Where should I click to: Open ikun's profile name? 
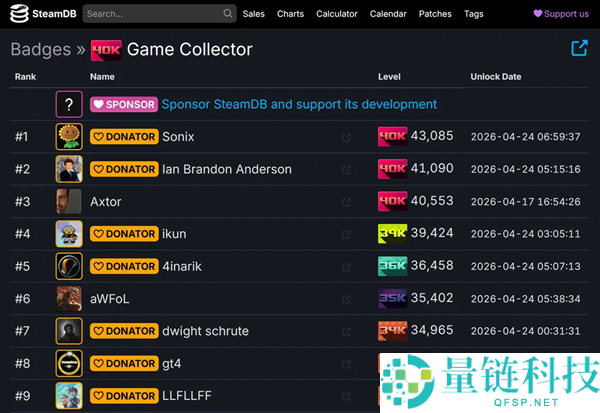pyautogui.click(x=174, y=233)
